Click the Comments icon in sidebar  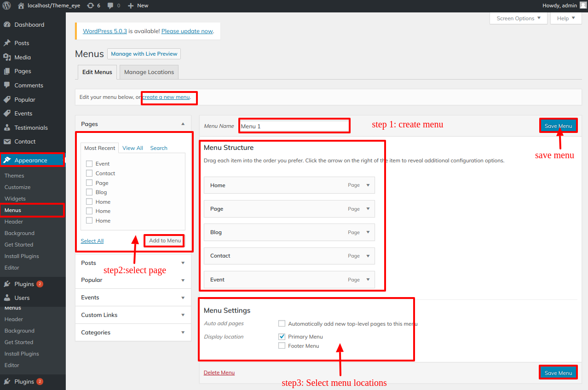(x=7, y=86)
